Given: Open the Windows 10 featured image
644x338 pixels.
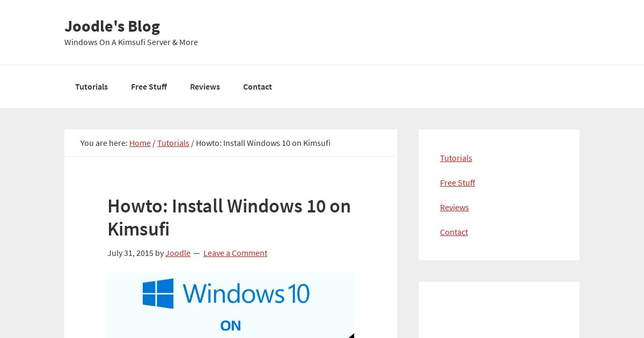Looking at the screenshot, I should 231,305.
